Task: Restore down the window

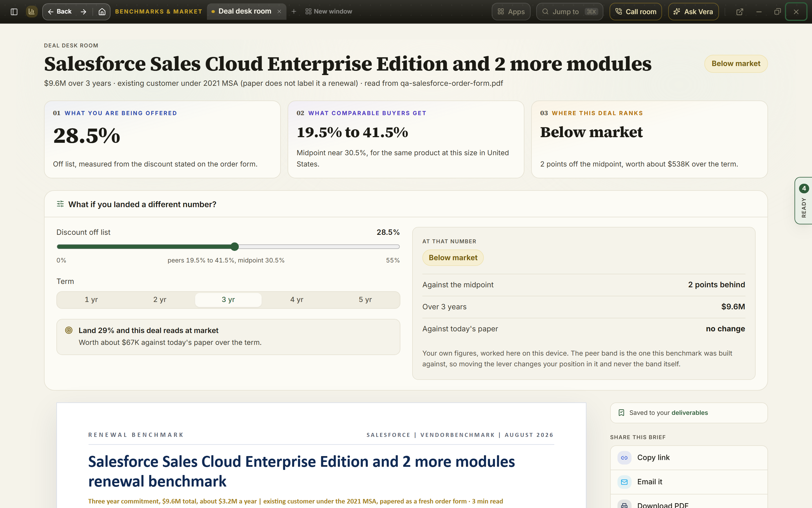Action: tap(777, 12)
